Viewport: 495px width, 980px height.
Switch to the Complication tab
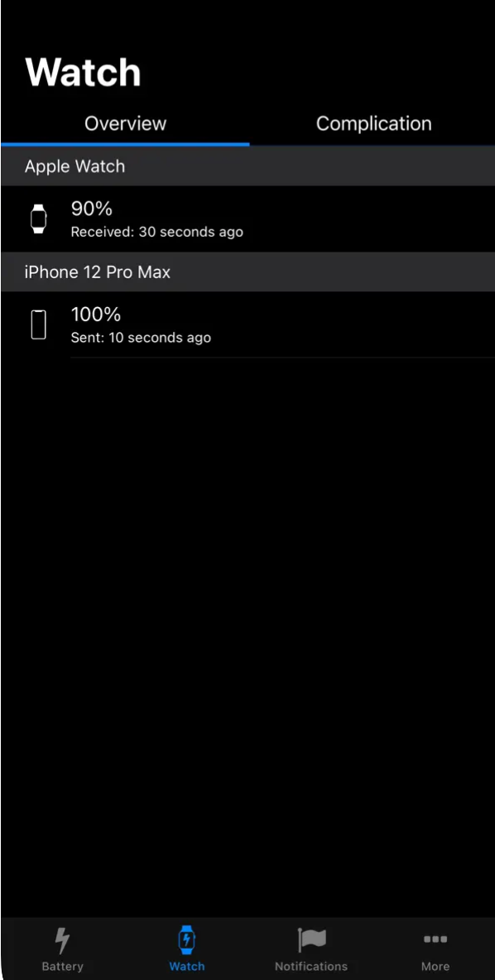374,124
